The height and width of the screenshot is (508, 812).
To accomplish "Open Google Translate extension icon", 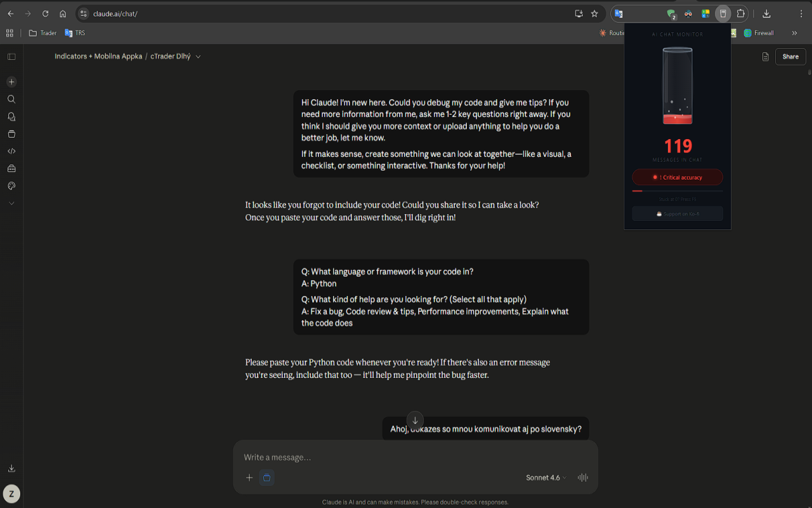I will coord(619,13).
